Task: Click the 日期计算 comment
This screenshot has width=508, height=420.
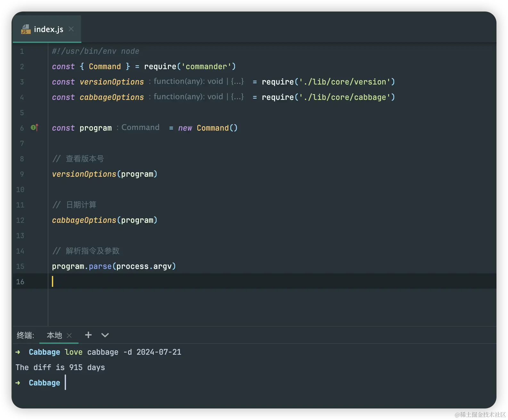Action: coord(74,205)
